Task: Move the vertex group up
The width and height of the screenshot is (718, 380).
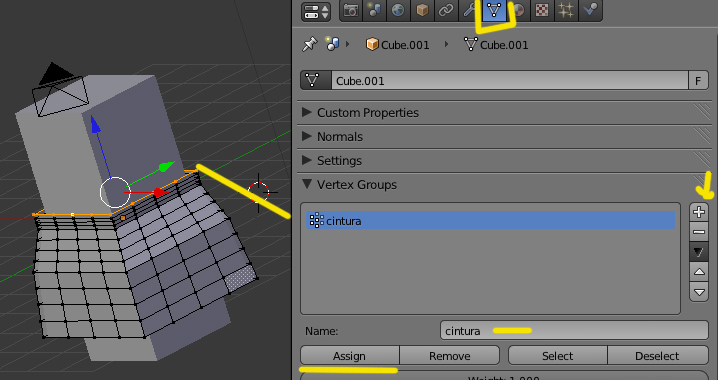Action: 699,272
